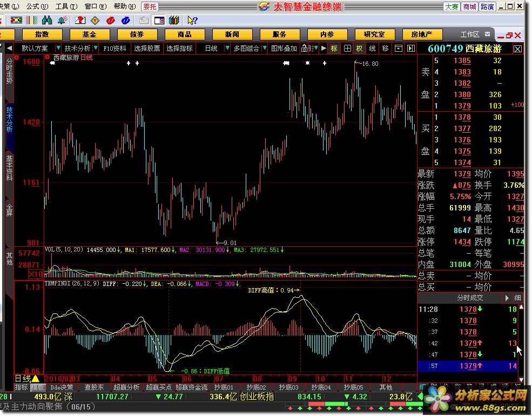
Task: Click the trades list scrollbar up arrow
Action: click(x=522, y=308)
